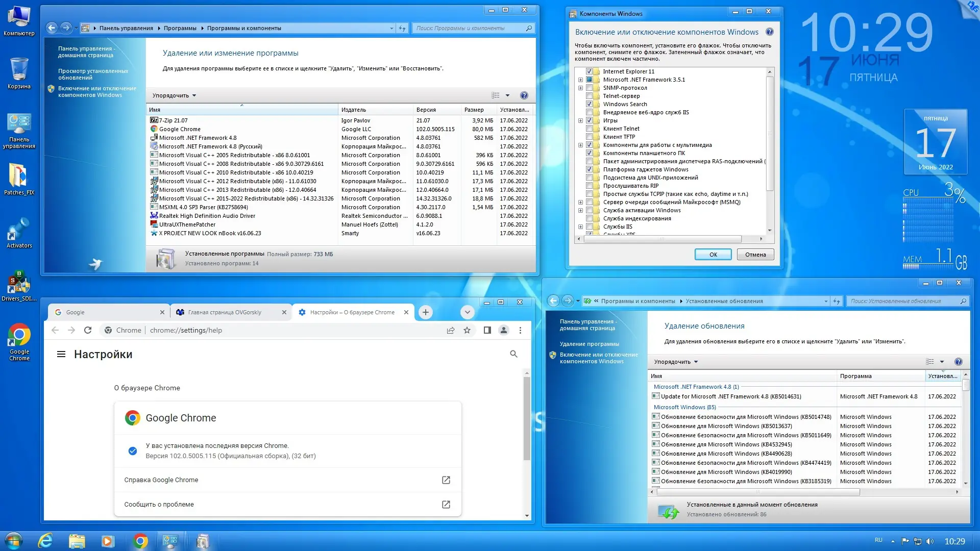
Task: Open Упорядочить dropdown in programs window
Action: pos(174,95)
